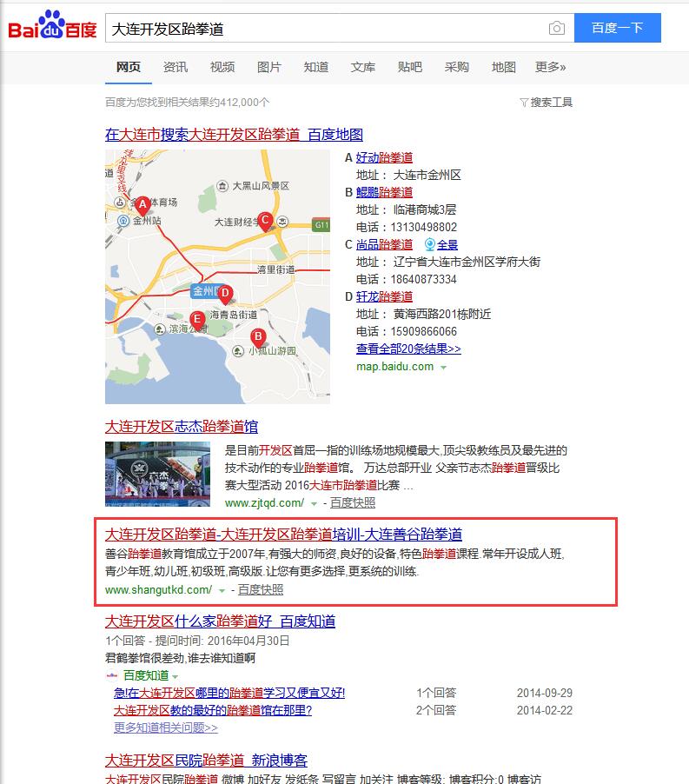Click 查看全部20条结果>> link
689x784 pixels.
point(408,349)
